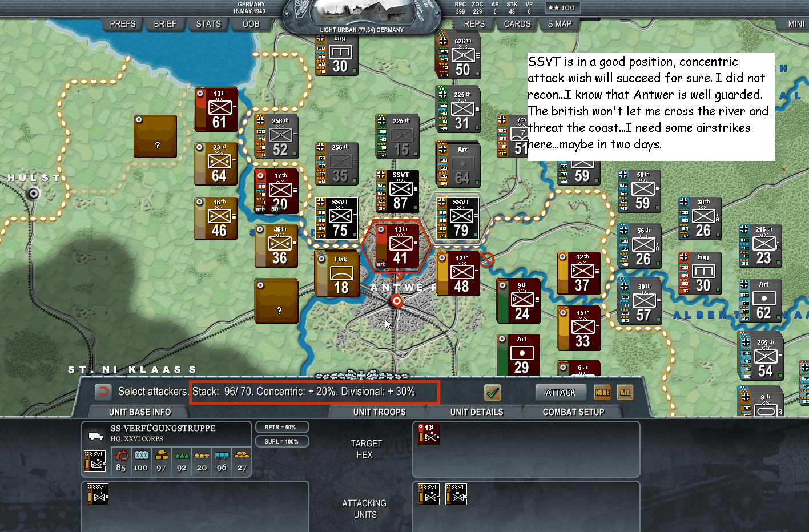This screenshot has height=532, width=809.
Task: Click the red arrow stat icon above 85
Action: (x=121, y=456)
